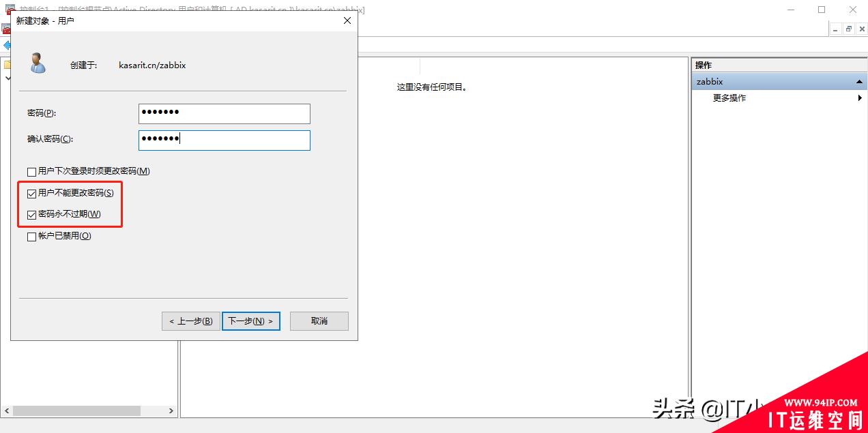
Task: Maximize the console main window
Action: 821,10
